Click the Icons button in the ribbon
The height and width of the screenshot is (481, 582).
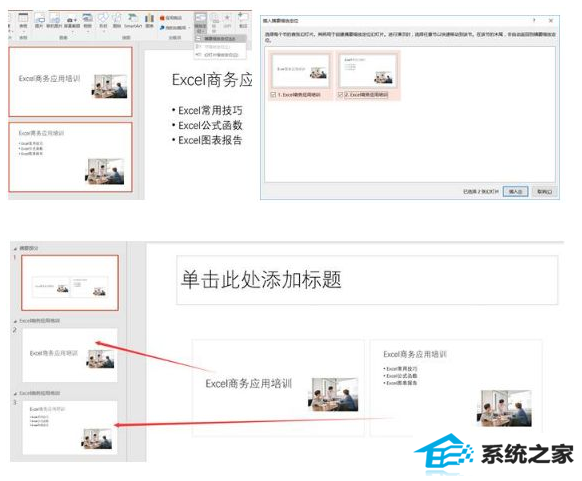[117, 20]
